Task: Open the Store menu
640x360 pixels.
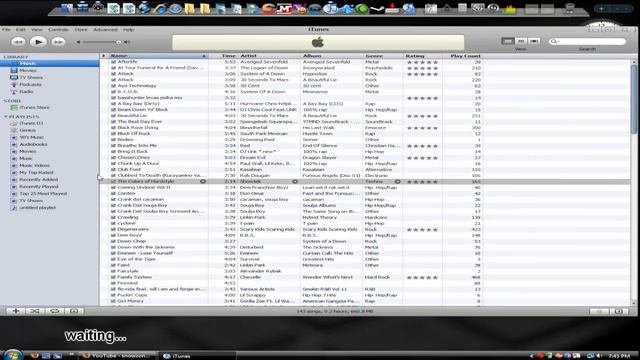Action: [x=81, y=29]
